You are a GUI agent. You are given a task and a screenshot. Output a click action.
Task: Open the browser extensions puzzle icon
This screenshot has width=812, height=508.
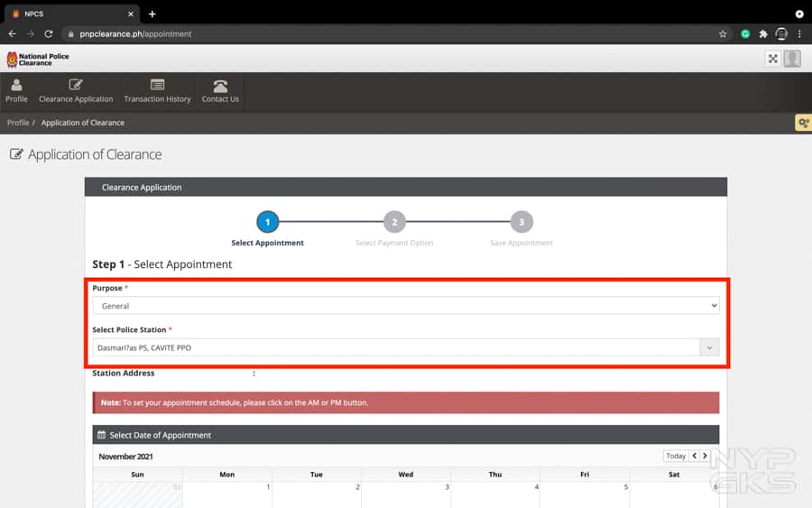tap(763, 33)
